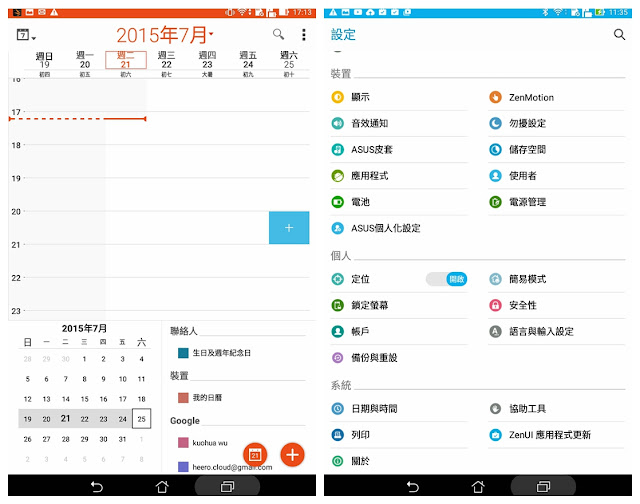Select 週日 19 day header
Screen dimensions: 640x504
point(44,60)
